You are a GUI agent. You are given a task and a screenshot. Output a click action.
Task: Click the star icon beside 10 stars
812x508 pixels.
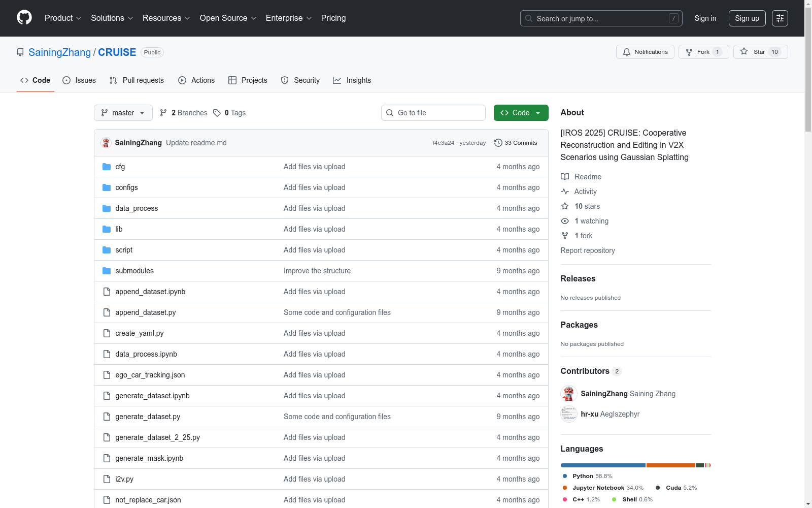tap(565, 206)
